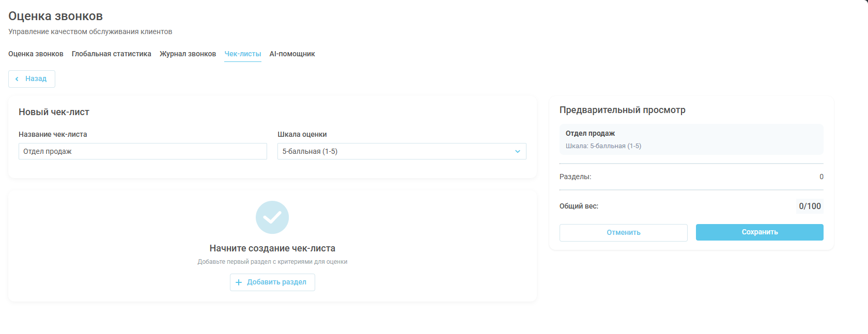Click the Новый чек-лист heading
This screenshot has width=868, height=334.
pyautogui.click(x=54, y=112)
